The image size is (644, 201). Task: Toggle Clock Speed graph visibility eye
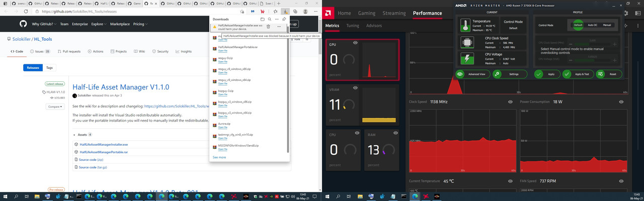click(511, 102)
